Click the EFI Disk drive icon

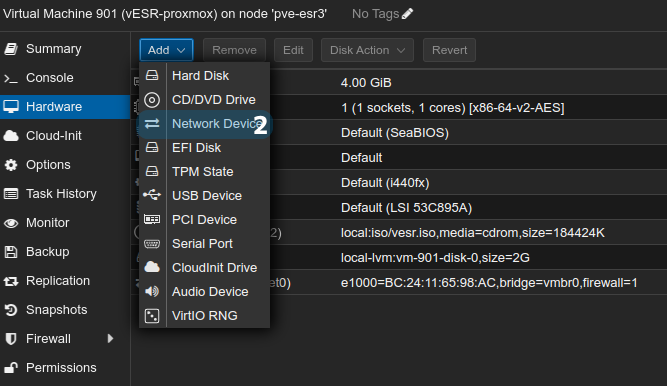click(x=152, y=148)
